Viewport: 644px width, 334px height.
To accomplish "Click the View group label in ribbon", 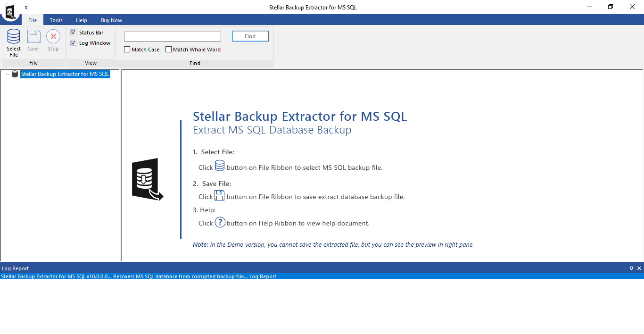I will pos(91,63).
